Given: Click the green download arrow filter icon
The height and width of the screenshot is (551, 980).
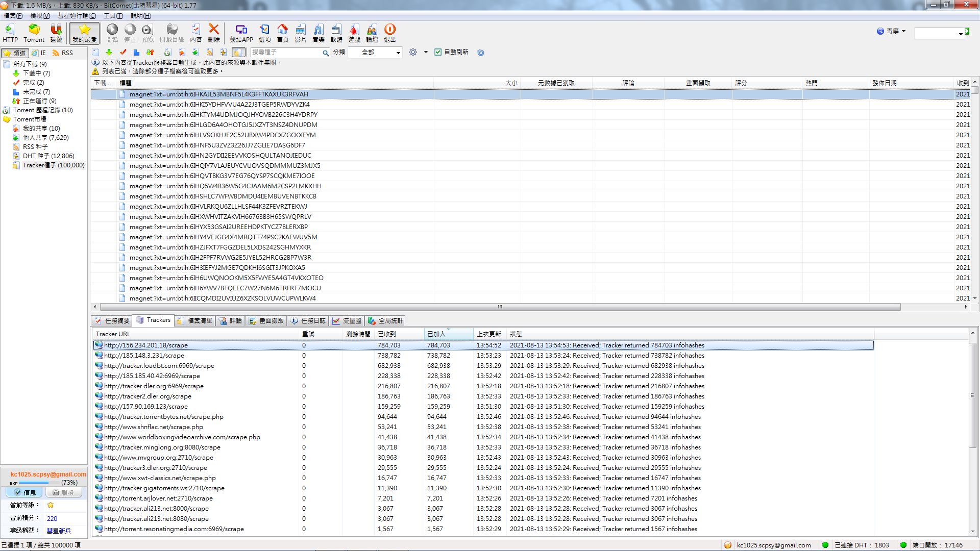Looking at the screenshot, I should tap(109, 52).
